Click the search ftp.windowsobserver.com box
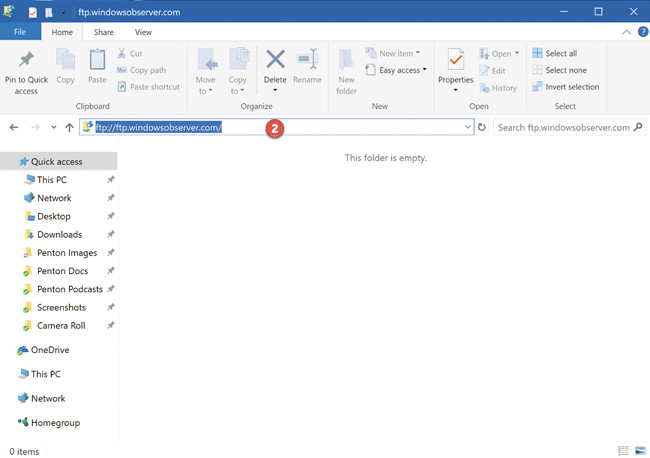 click(x=563, y=128)
